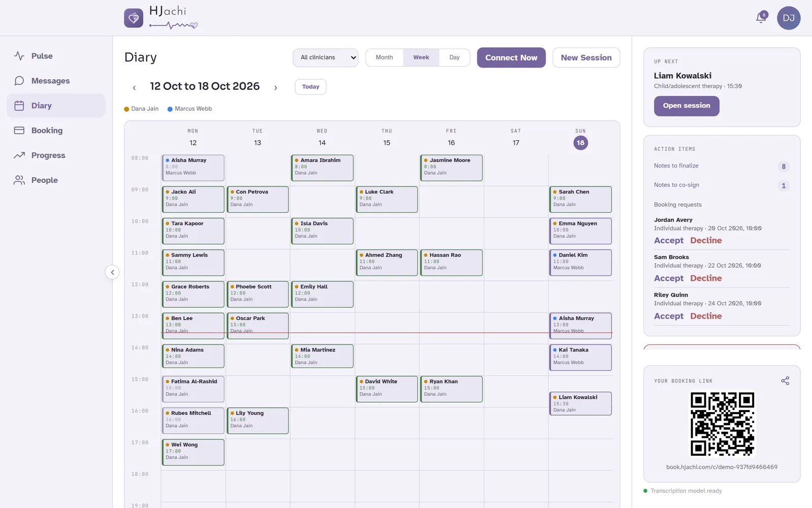Collapse the sidebar with the arrow handle
Screen dimensions: 812x508
pyautogui.click(x=113, y=272)
